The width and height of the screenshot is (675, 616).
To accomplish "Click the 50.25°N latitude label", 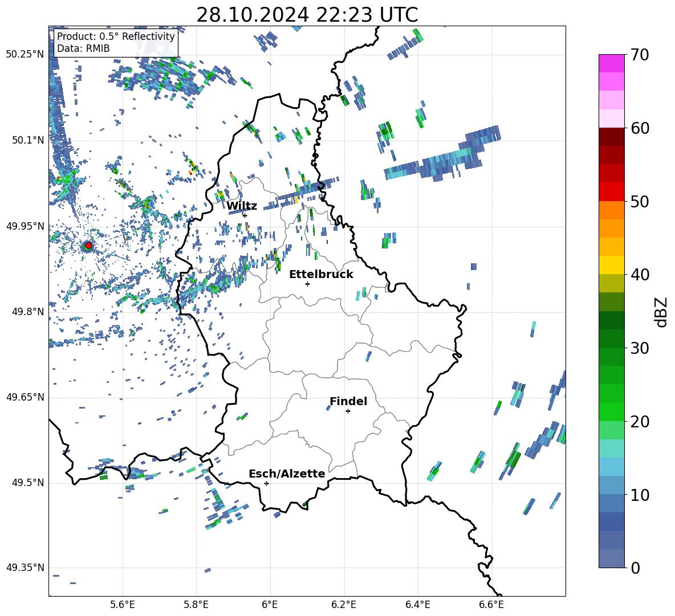I will click(25, 55).
